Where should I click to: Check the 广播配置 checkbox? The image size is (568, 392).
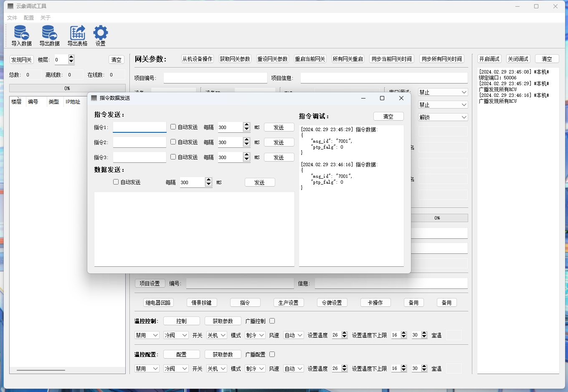[x=272, y=354]
